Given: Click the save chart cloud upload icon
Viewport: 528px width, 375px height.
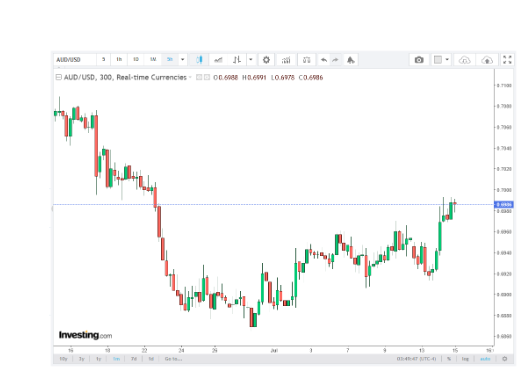Looking at the screenshot, I should [x=487, y=60].
